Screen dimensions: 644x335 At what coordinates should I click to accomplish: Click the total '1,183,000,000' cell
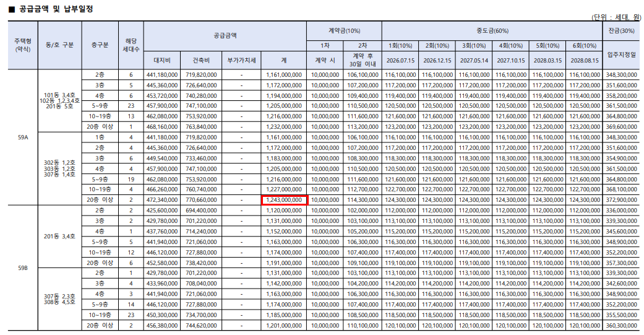(x=284, y=159)
